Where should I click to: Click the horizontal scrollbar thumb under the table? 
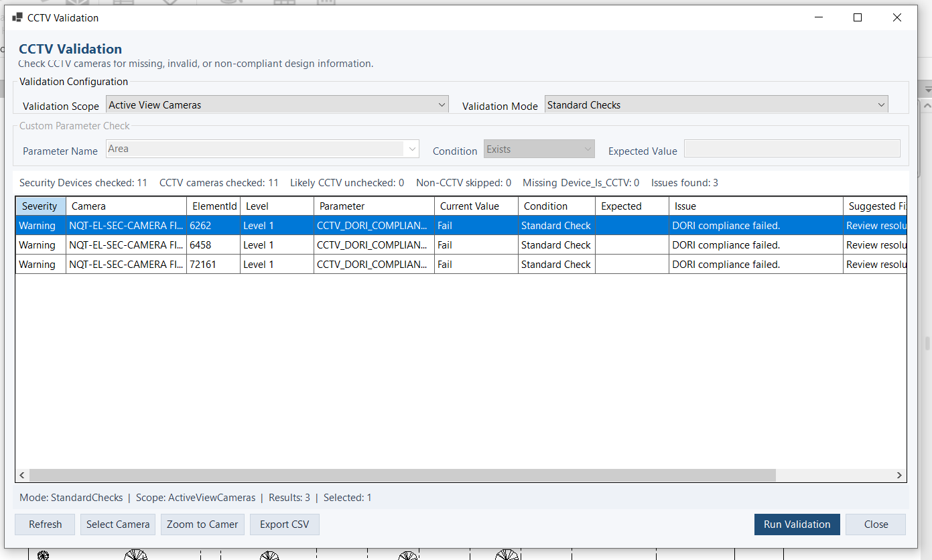pos(402,475)
